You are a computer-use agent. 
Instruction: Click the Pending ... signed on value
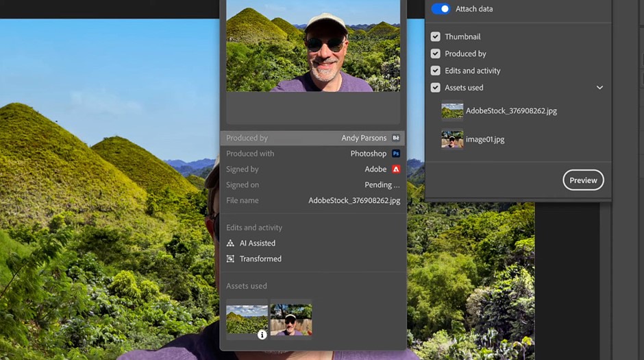382,185
